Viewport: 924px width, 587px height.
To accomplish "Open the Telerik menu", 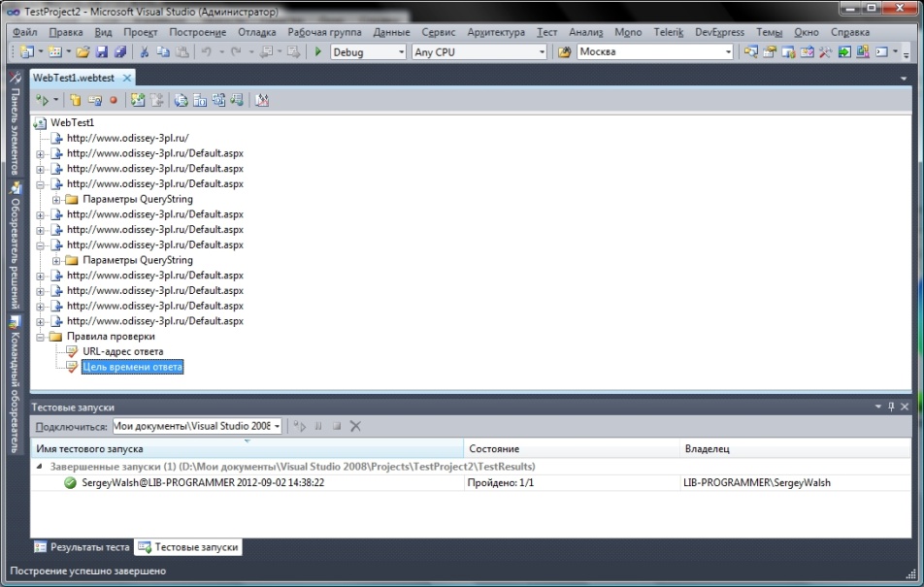I will (668, 32).
